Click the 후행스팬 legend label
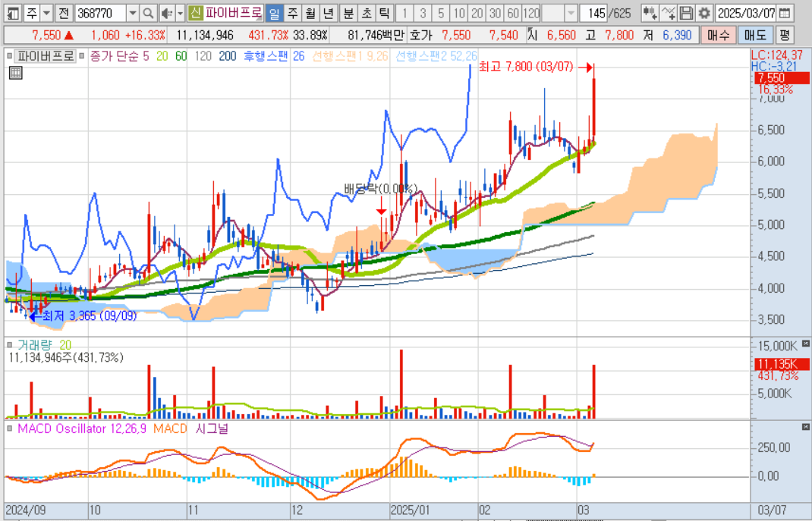This screenshot has height=521, width=812. point(265,56)
